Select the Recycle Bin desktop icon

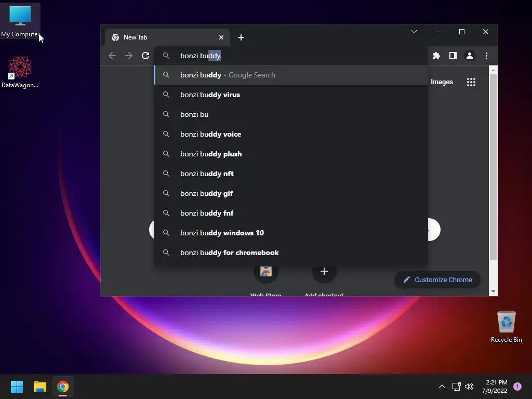point(506,327)
